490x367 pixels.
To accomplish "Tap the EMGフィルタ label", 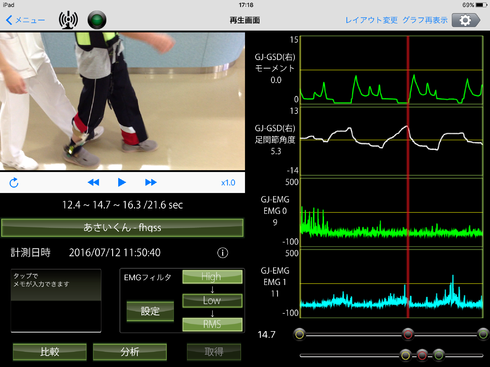I will point(147,277).
